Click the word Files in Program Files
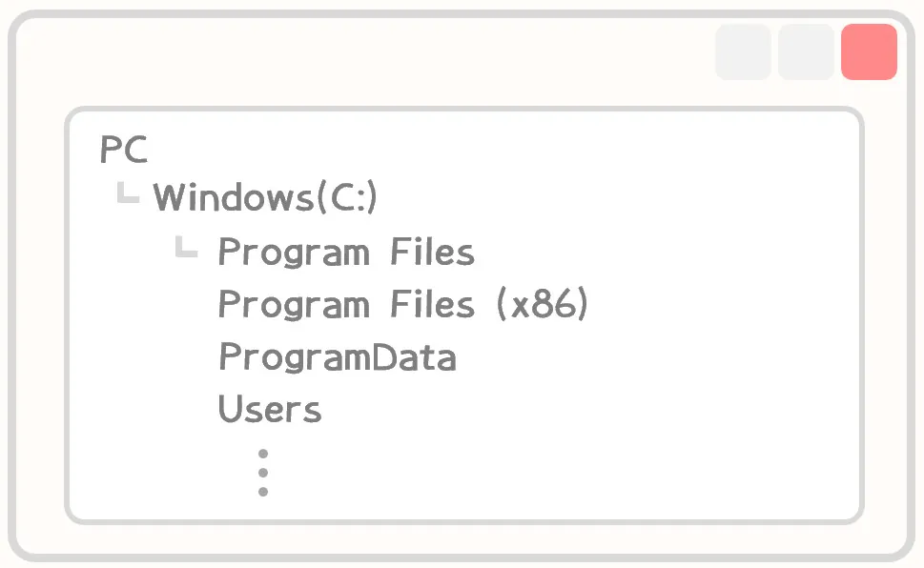Screen dimensions: 924x568 [432, 253]
